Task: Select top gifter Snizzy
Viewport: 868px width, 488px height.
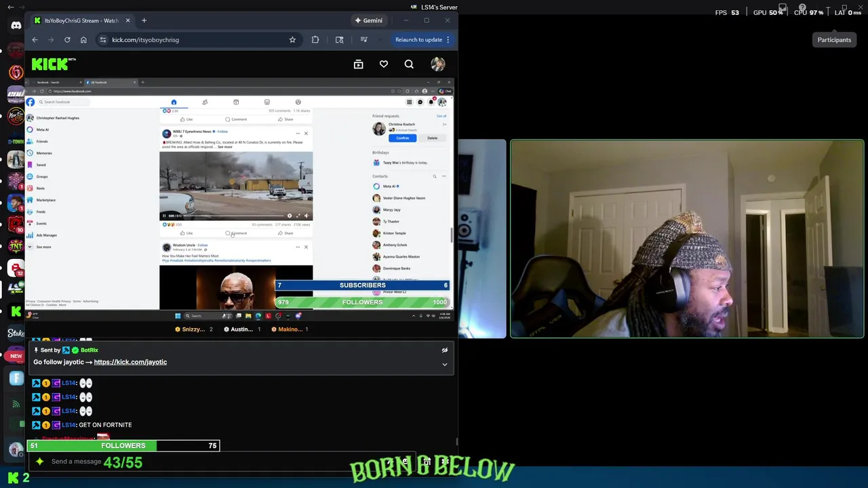Action: pos(193,329)
